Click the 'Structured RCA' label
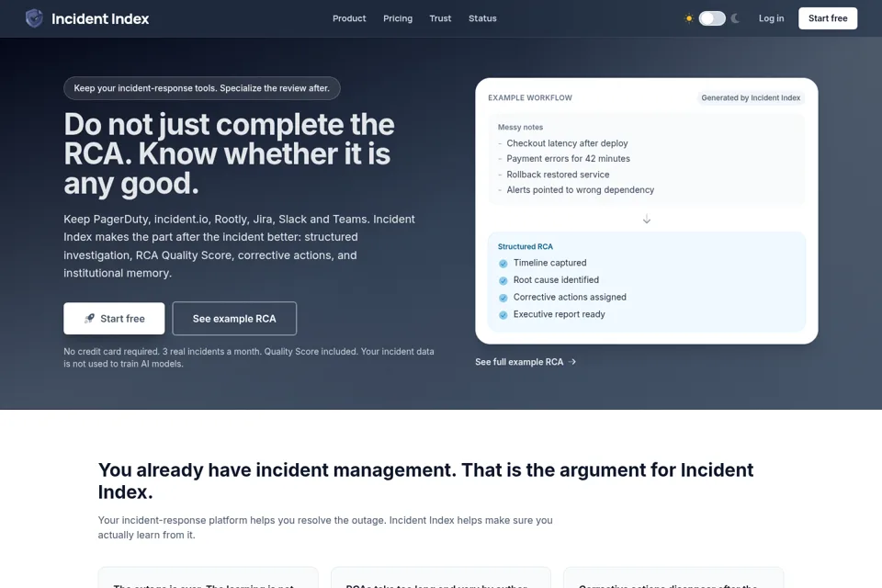Image resolution: width=882 pixels, height=588 pixels. coord(526,246)
